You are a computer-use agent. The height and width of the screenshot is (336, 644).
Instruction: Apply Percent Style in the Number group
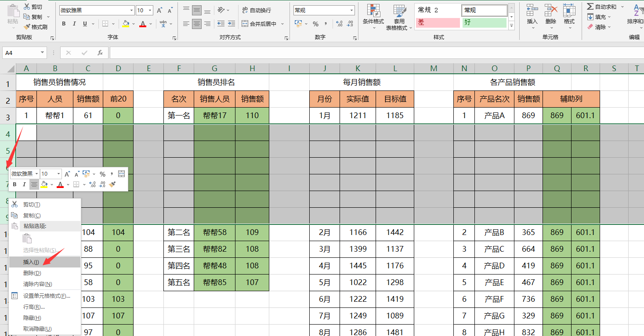315,24
